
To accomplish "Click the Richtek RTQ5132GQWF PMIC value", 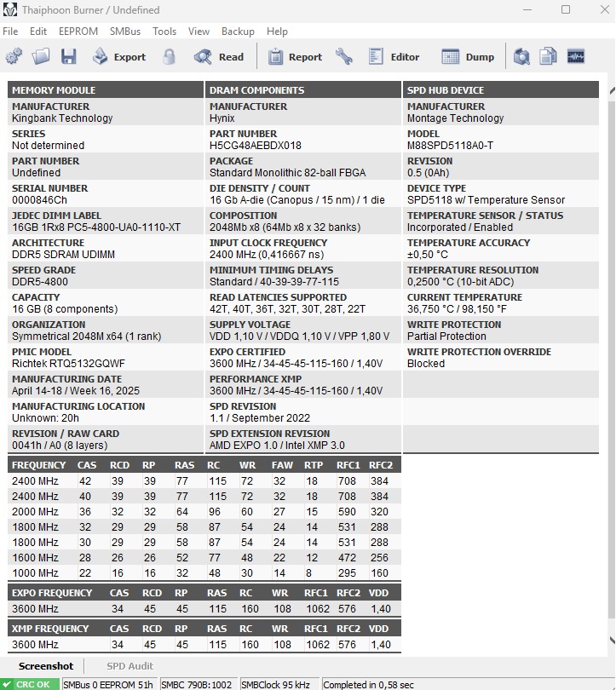I will [x=69, y=364].
